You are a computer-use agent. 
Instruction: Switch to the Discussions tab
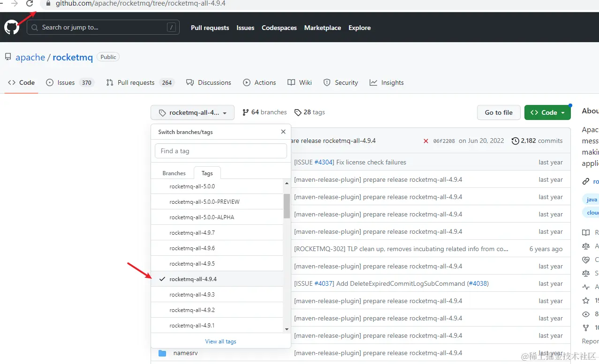coord(209,82)
